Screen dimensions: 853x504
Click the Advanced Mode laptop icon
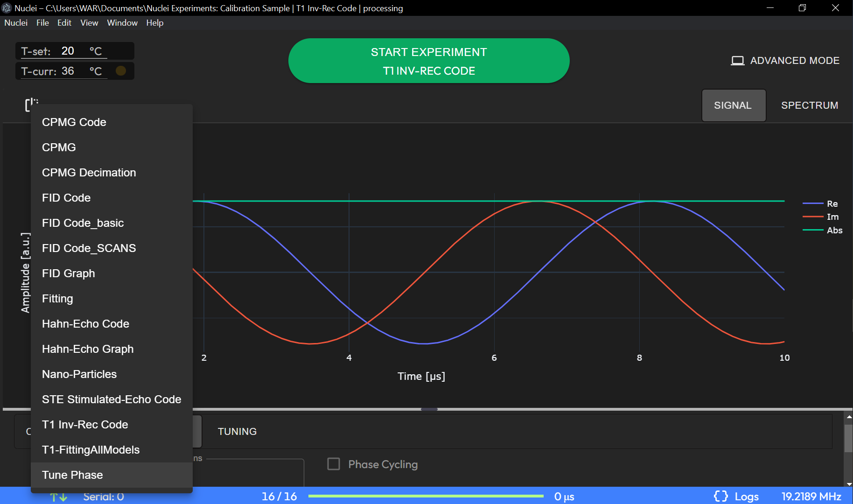[737, 61]
